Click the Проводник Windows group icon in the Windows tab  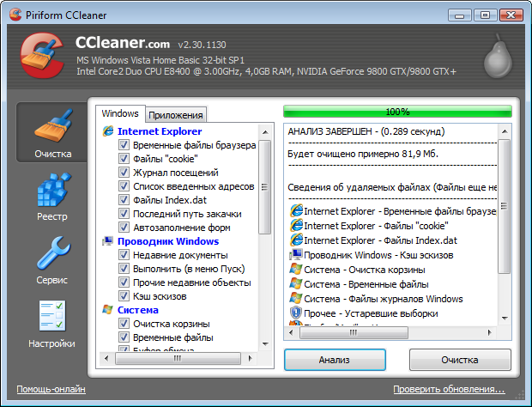[108, 241]
